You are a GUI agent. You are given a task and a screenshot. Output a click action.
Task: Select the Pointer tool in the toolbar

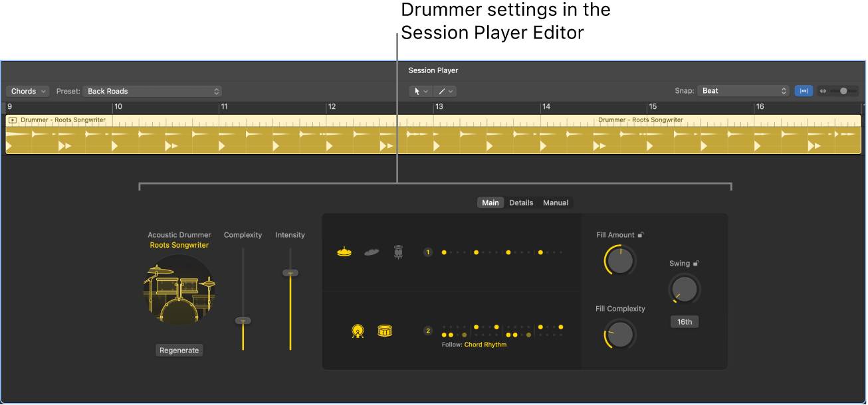pyautogui.click(x=418, y=91)
